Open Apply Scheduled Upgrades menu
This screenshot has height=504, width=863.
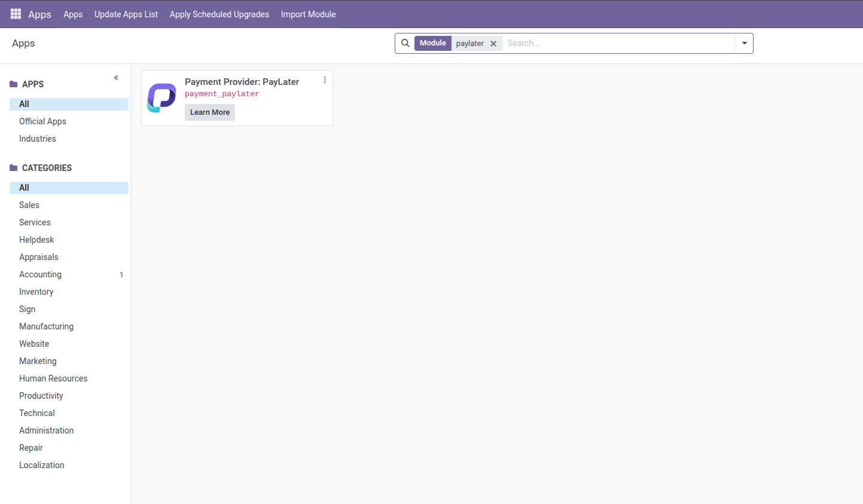[x=219, y=14]
